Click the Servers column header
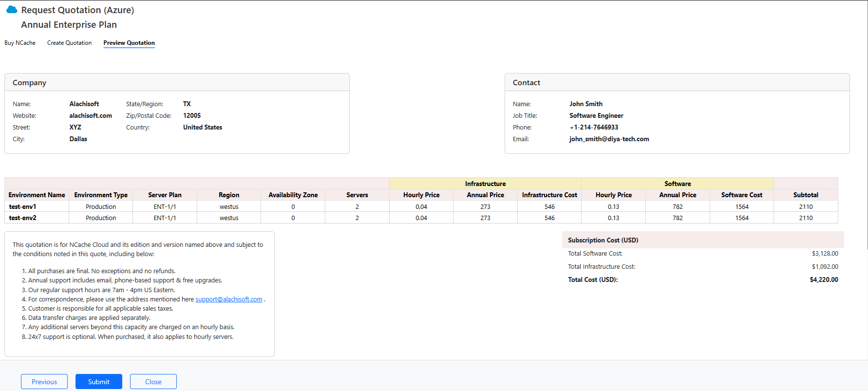Screen dimensions: 868x391 (x=357, y=195)
